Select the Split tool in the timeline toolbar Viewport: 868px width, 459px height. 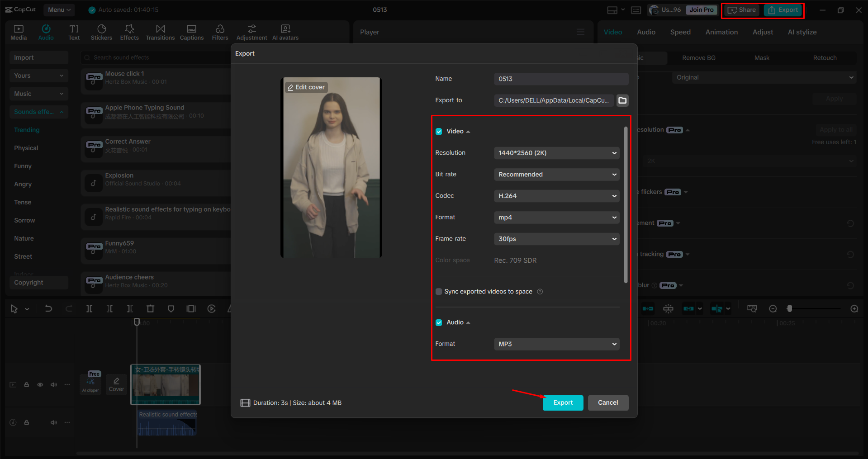point(89,308)
